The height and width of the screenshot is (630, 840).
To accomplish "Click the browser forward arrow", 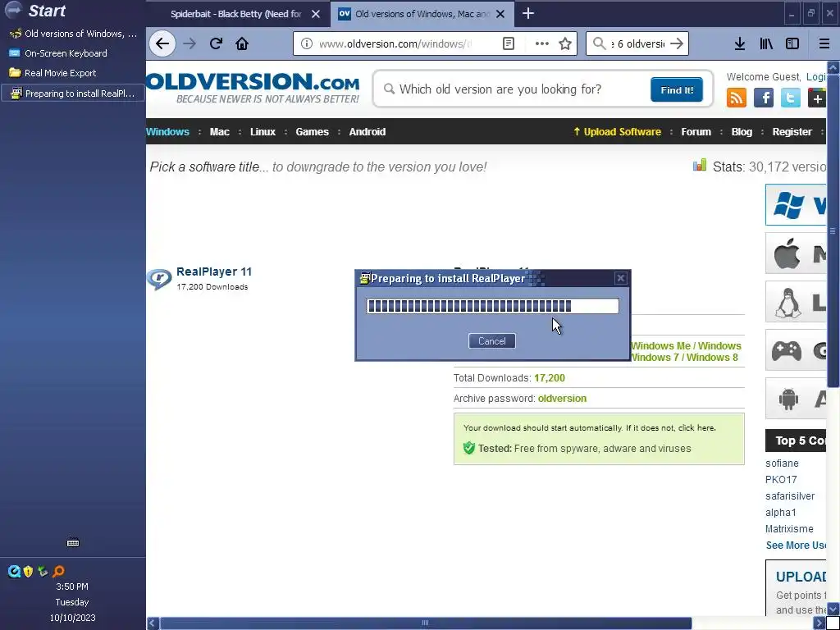I will pyautogui.click(x=189, y=43).
